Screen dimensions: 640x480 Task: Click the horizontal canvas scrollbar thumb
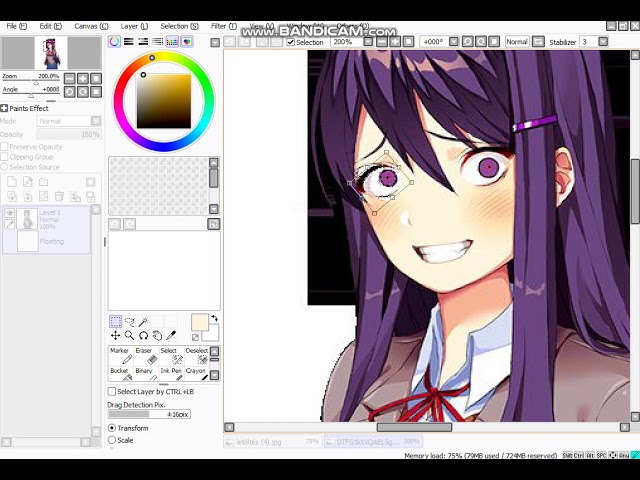414,427
